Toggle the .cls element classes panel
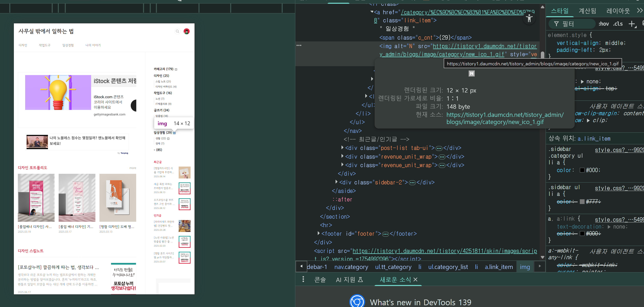Viewport: 644px width, 307px height. (x=618, y=24)
